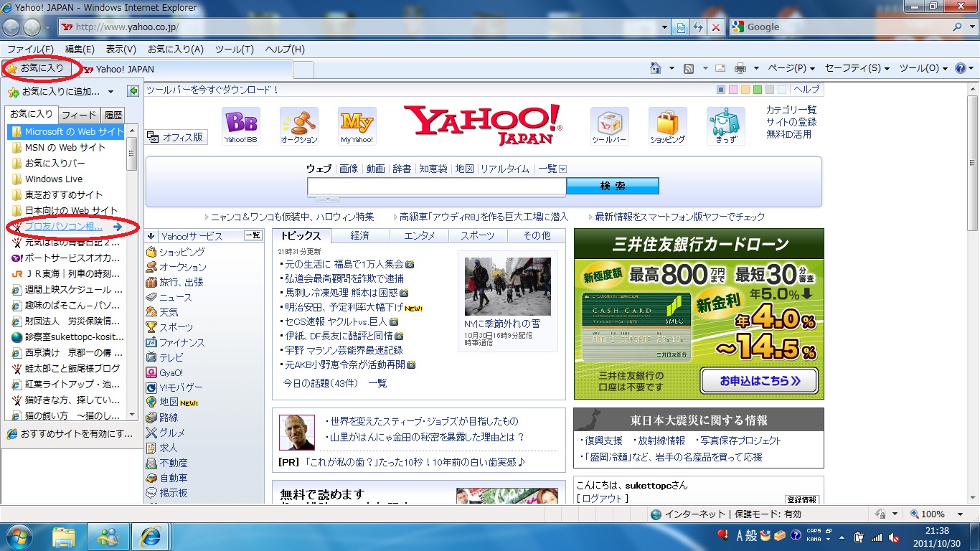
Task: Pin the favorites panel with the green arrow icon
Action: [x=133, y=91]
